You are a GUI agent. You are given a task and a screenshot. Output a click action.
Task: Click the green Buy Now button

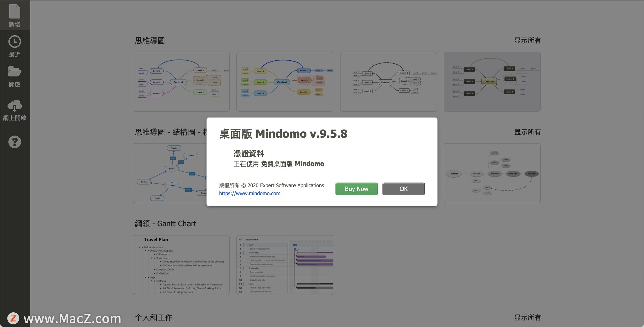(357, 189)
